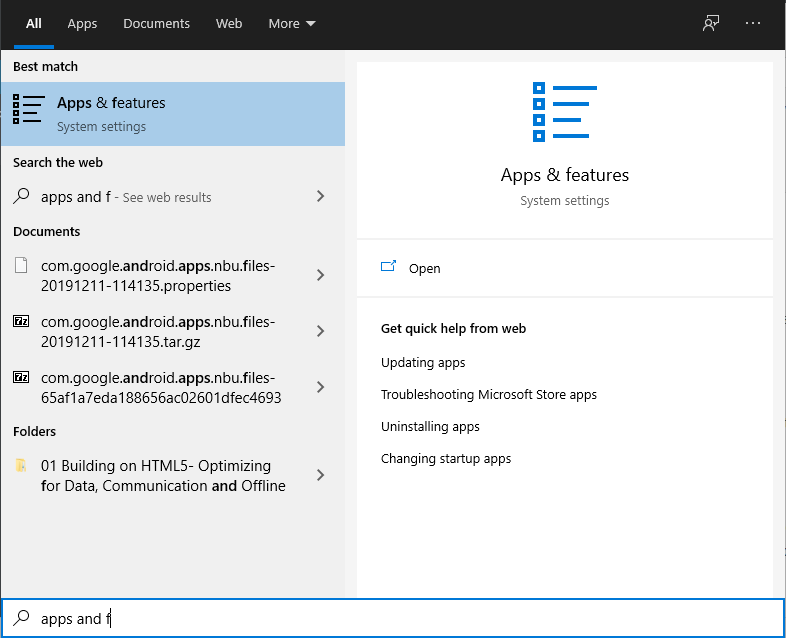Expand web results arrow for apps and f
This screenshot has width=786, height=638.
[320, 197]
